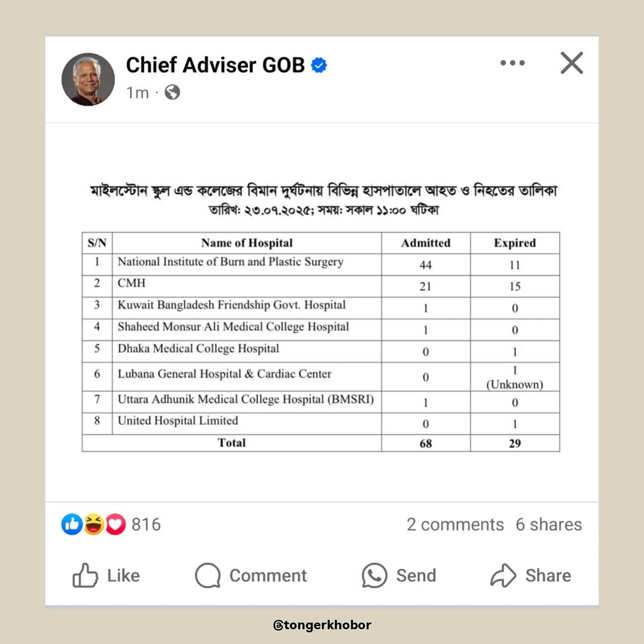Image resolution: width=644 pixels, height=644 pixels.
Task: View the 2 comments on the post
Action: tap(456, 524)
